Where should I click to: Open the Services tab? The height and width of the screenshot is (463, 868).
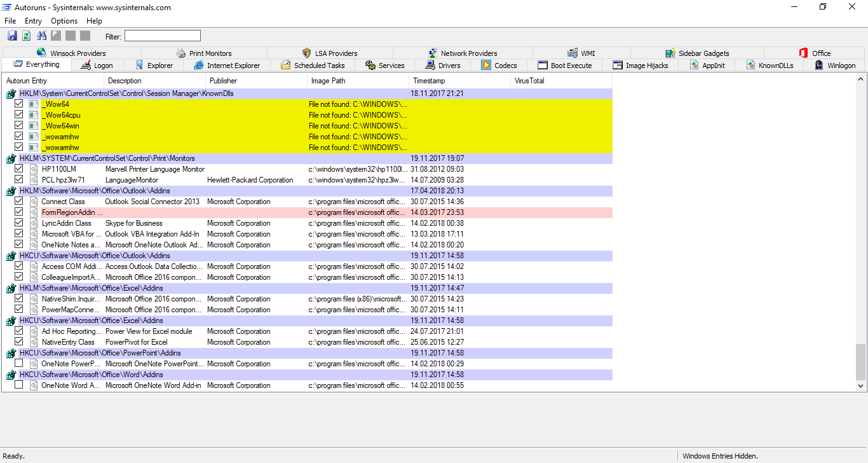385,66
